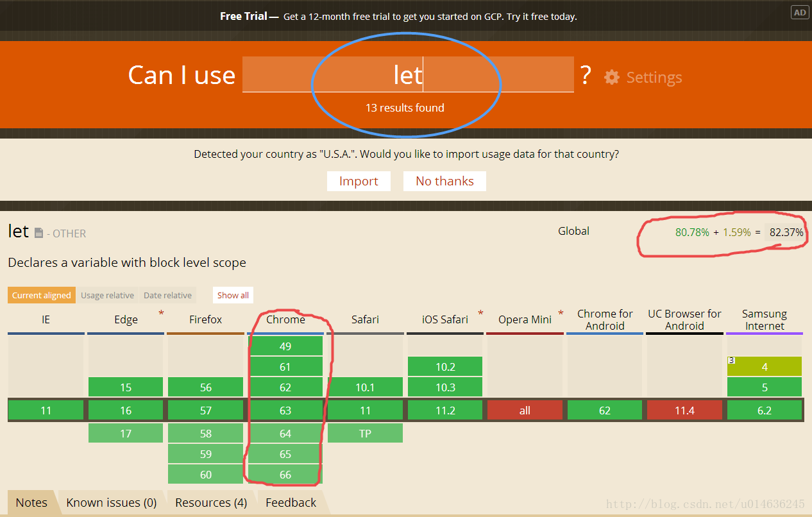This screenshot has height=517, width=812.
Task: Open the Resources (4) tab
Action: pos(211,502)
